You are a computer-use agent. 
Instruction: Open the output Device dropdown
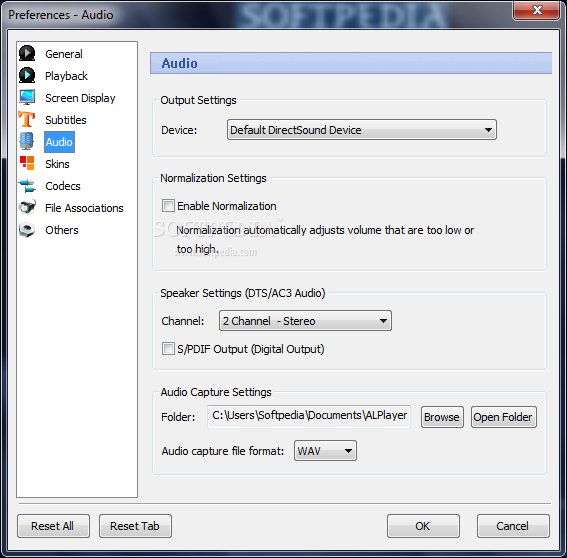pyautogui.click(x=362, y=129)
